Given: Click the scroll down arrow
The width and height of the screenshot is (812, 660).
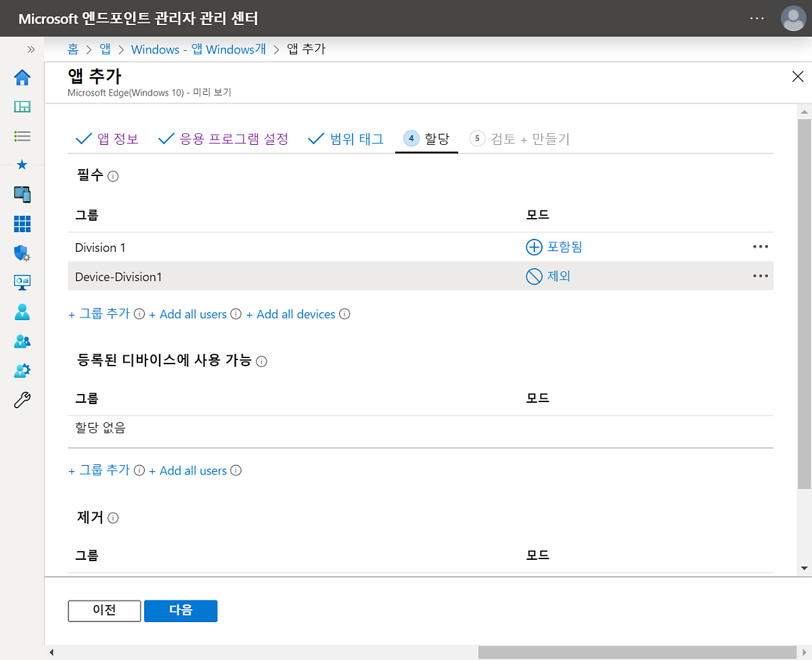Looking at the screenshot, I should point(804,568).
